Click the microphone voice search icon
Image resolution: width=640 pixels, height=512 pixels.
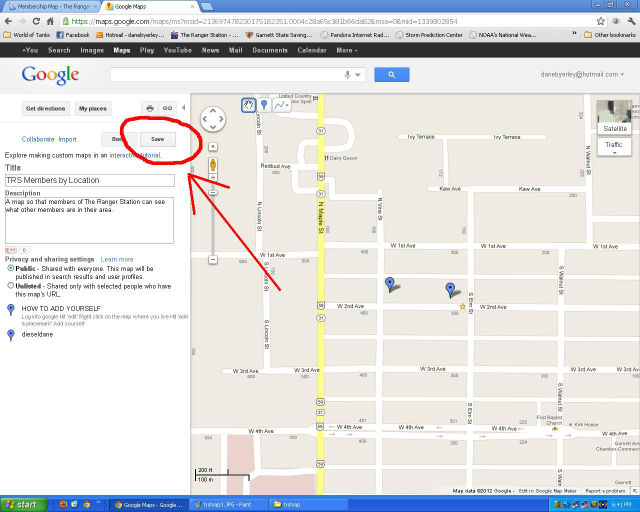[347, 75]
